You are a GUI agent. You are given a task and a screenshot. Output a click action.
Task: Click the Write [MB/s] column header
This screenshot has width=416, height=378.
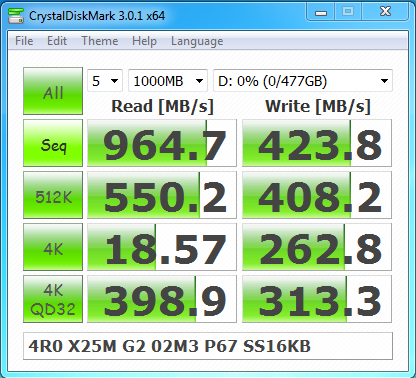pos(318,107)
